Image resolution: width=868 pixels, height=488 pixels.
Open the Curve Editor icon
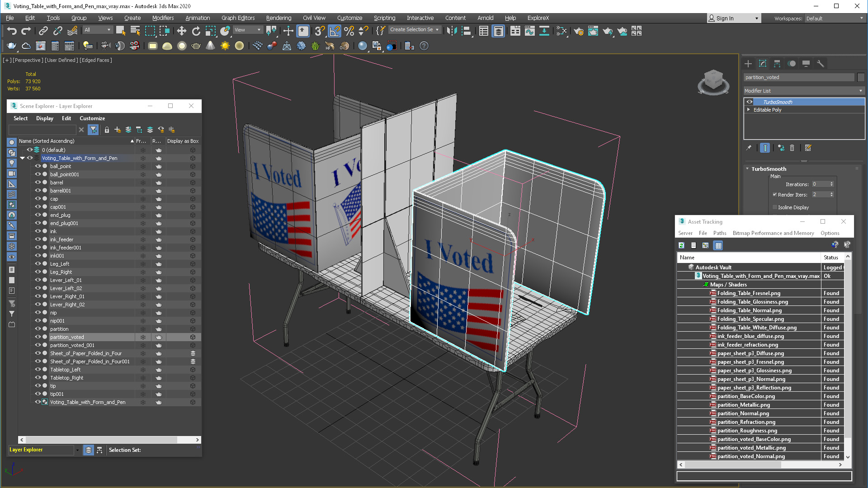pyautogui.click(x=530, y=31)
